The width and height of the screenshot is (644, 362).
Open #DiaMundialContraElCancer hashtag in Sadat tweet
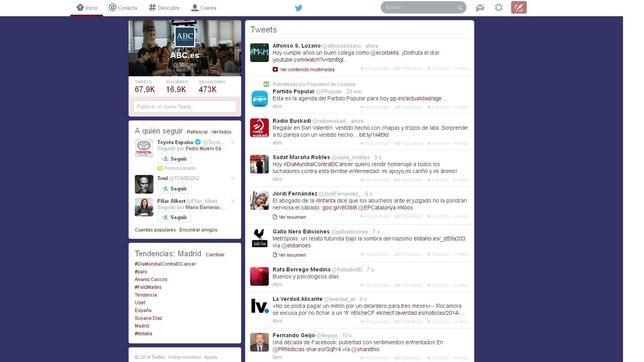(318, 164)
